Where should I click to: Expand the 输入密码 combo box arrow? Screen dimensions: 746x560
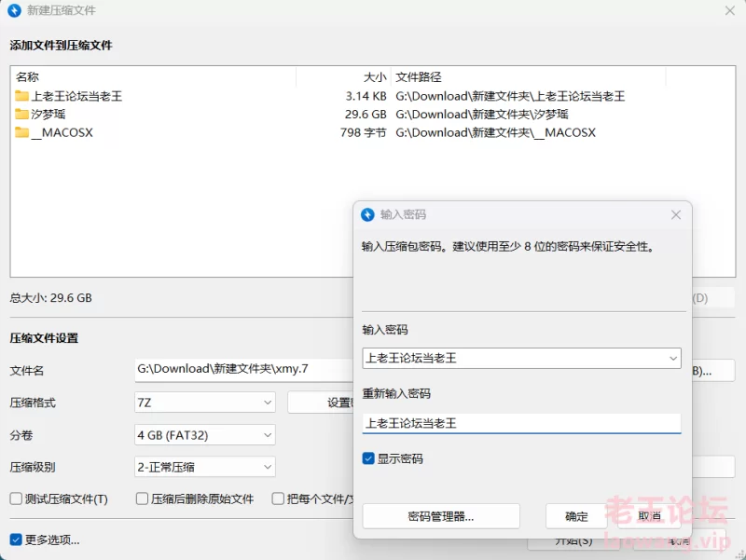tap(672, 358)
